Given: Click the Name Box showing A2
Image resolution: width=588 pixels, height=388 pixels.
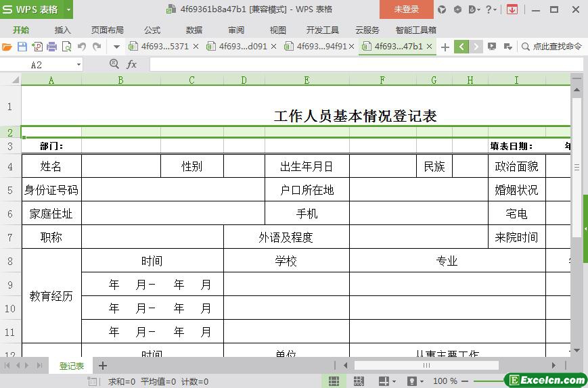Looking at the screenshot, I should pos(37,65).
